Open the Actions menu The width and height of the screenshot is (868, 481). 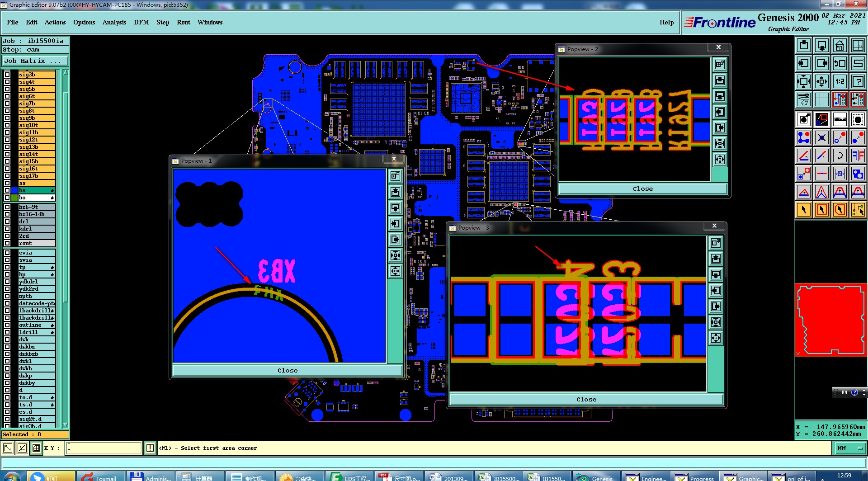(x=55, y=22)
